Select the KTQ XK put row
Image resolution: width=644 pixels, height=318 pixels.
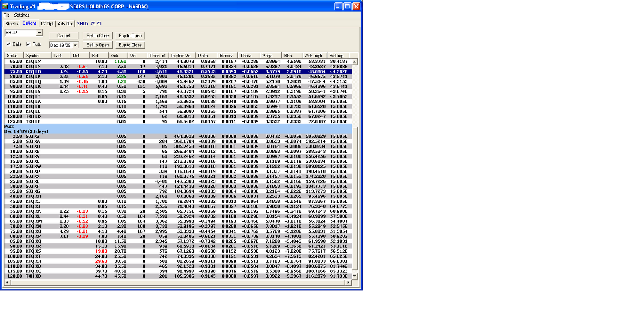[x=178, y=211]
